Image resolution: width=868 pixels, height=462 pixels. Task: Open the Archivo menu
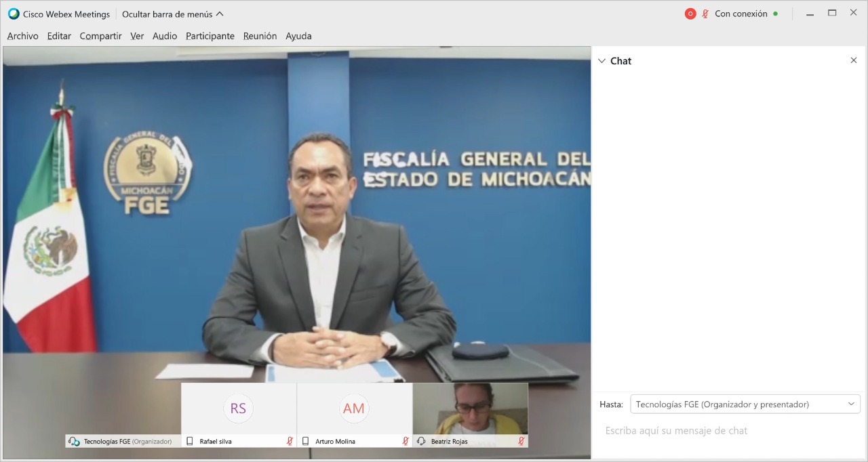pos(23,36)
